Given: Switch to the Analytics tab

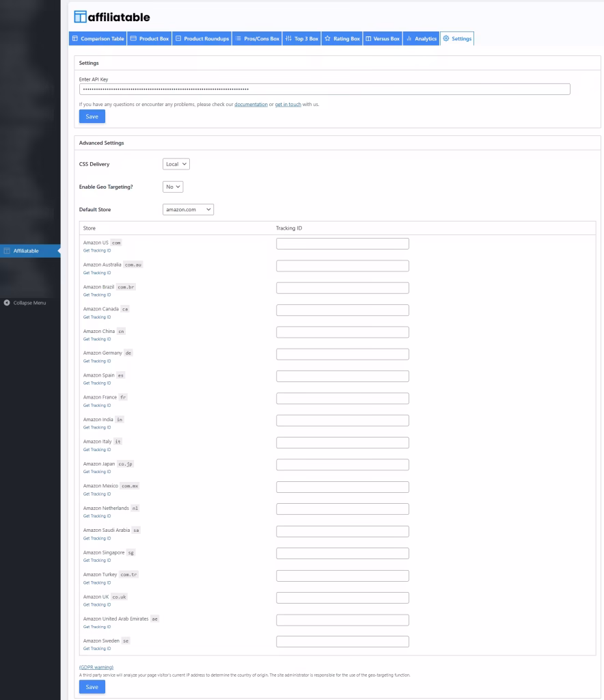Looking at the screenshot, I should click(x=421, y=38).
